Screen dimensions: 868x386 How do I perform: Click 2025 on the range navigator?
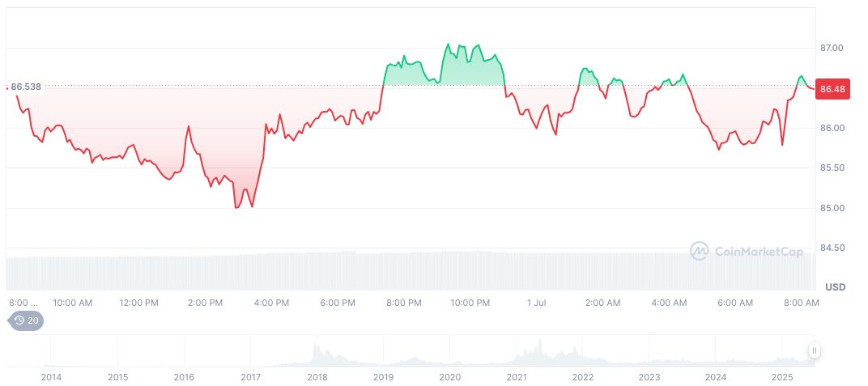781,377
